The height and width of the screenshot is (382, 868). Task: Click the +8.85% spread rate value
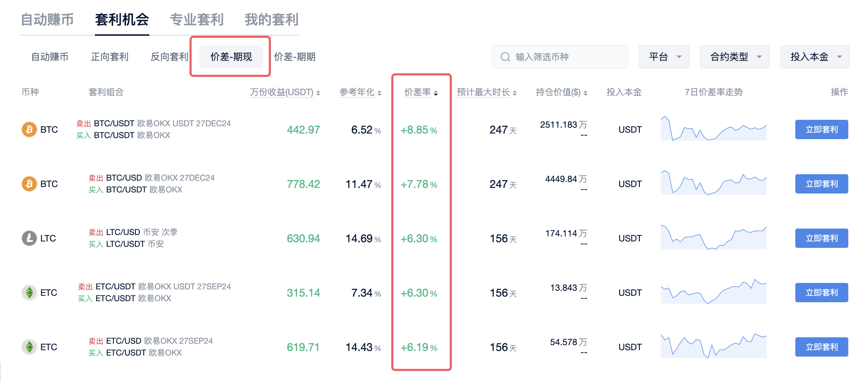419,130
